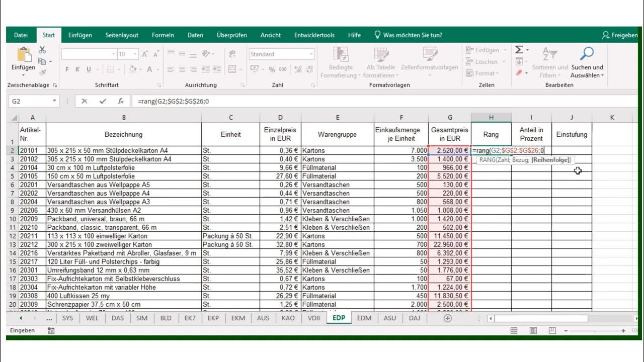Switch to page layout view icon
Image resolution: width=644 pixels, height=362 pixels.
pos(533,330)
